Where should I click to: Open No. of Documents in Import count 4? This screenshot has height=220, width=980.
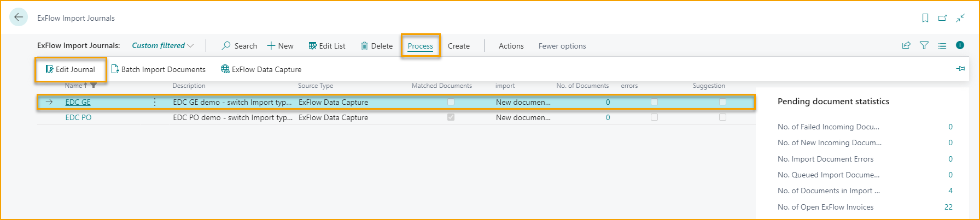pos(950,191)
